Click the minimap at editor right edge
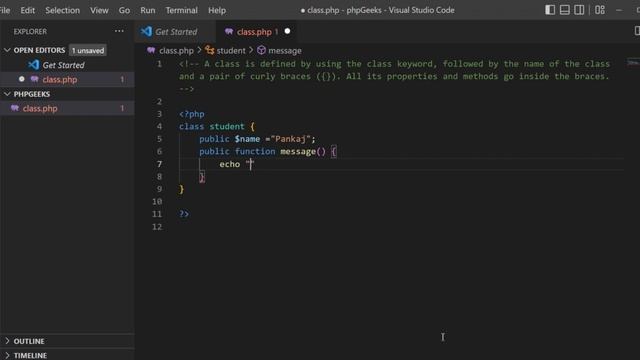Screen dimensions: 640x360 [x=633, y=62]
